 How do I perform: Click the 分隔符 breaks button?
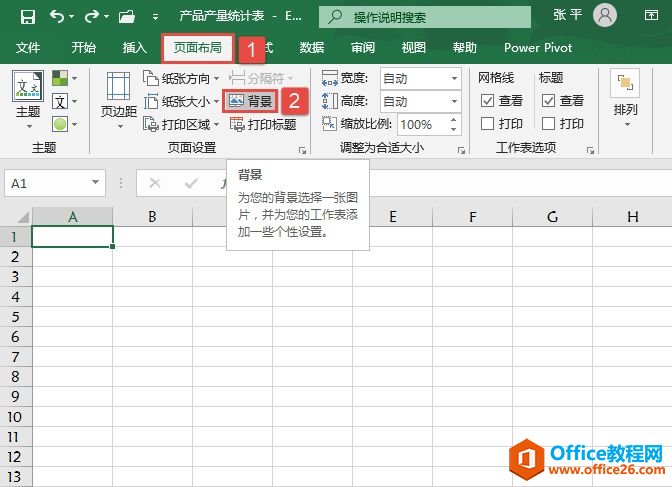pos(261,78)
